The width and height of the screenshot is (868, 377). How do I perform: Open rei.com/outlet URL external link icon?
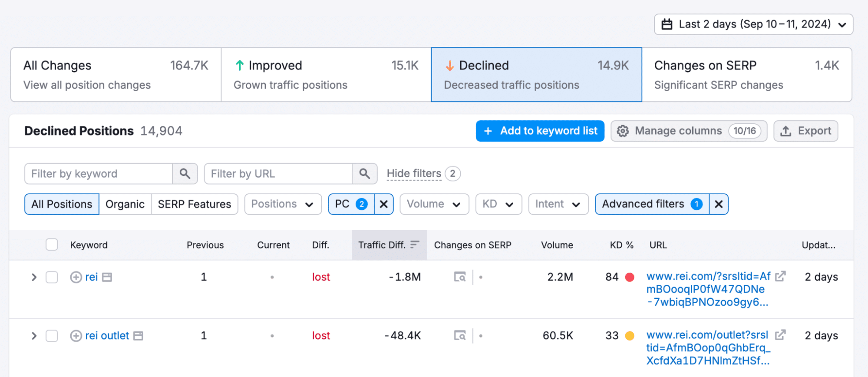780,335
